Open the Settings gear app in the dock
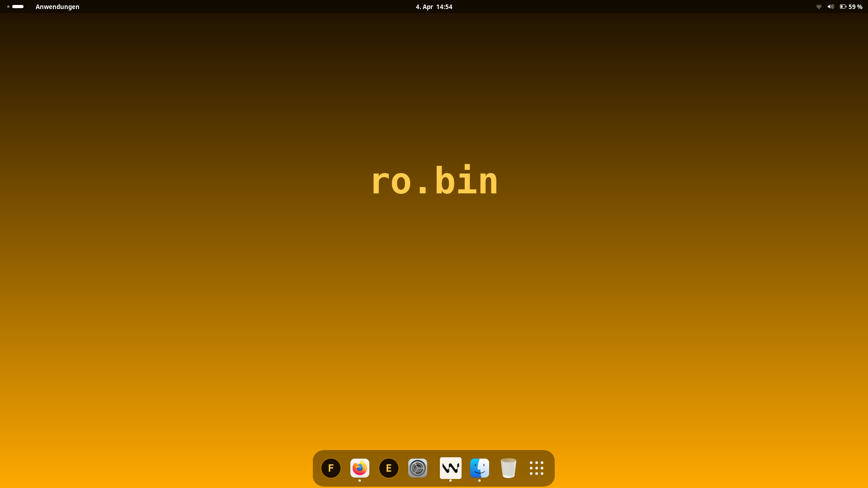The width and height of the screenshot is (868, 488). (417, 468)
